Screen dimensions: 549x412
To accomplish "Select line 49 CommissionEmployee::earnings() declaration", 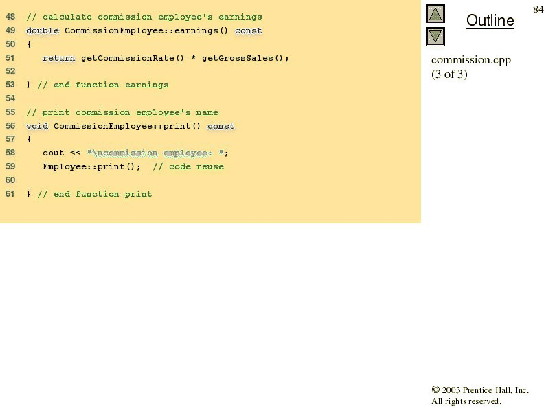I will pos(144,31).
